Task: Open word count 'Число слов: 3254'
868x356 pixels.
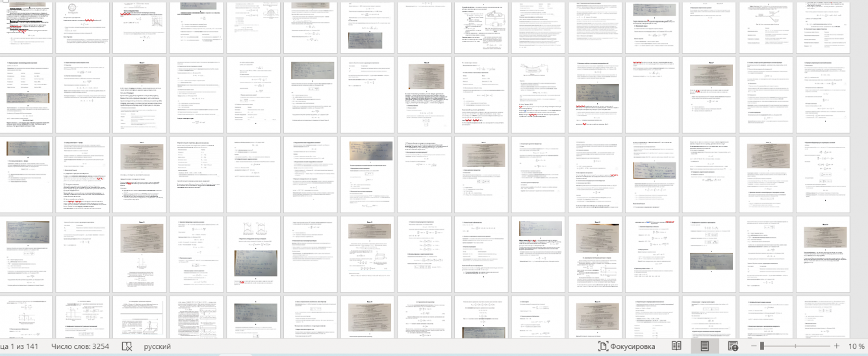Action: pyautogui.click(x=80, y=346)
